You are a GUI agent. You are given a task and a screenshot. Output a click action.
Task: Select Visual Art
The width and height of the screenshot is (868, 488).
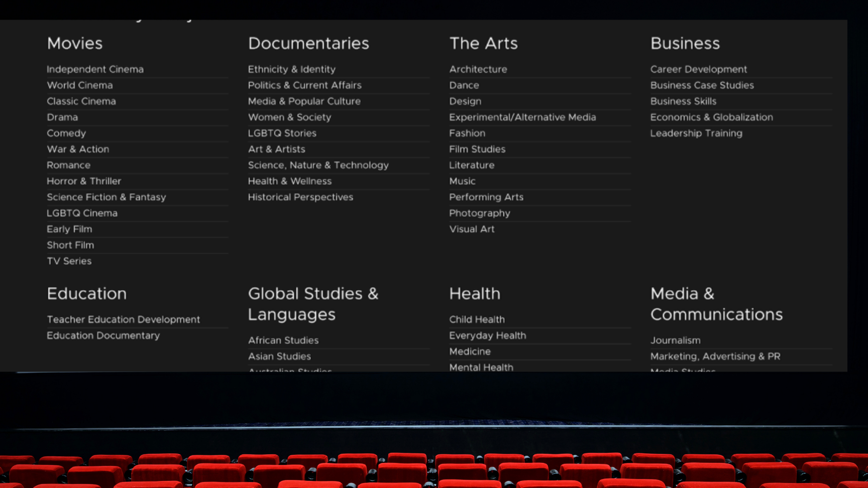pos(472,229)
